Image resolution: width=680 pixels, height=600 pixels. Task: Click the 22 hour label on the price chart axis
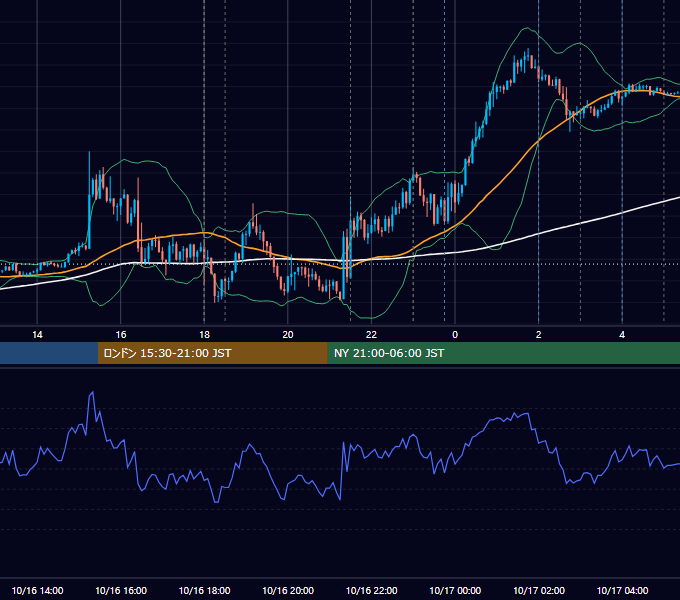pyautogui.click(x=371, y=335)
